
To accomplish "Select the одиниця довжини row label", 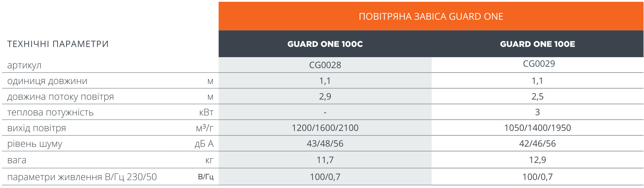I will (47, 81).
